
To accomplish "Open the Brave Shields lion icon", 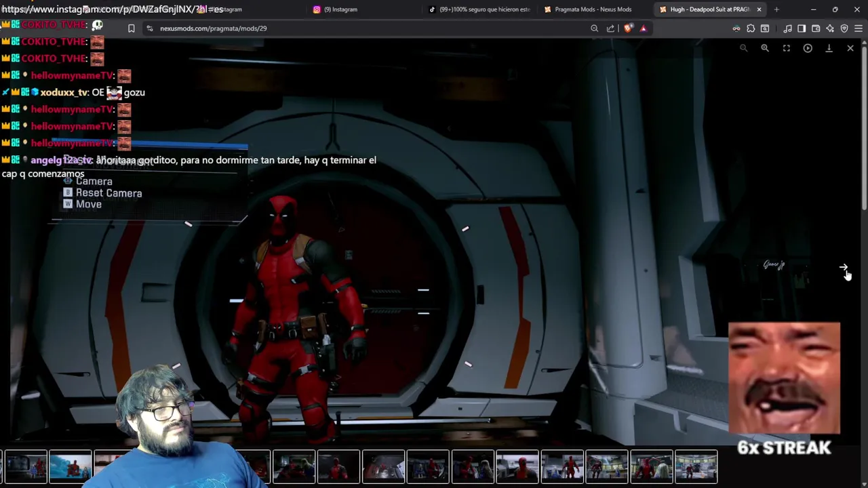I will [628, 28].
